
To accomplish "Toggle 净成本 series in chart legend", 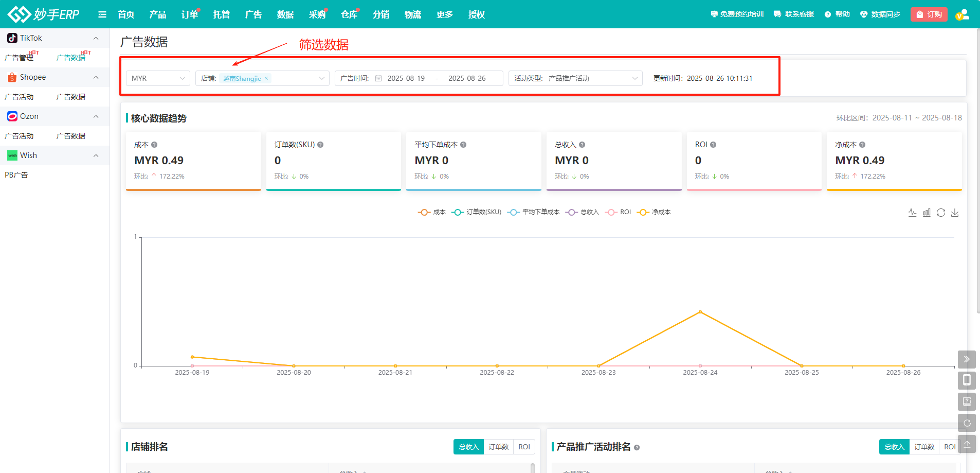I will pos(654,212).
